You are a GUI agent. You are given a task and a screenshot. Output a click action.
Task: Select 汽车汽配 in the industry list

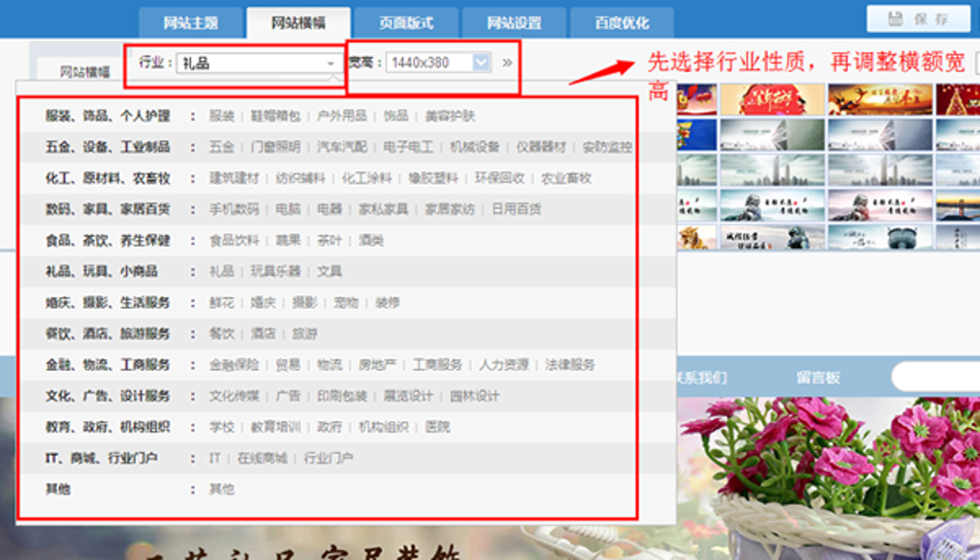[342, 147]
